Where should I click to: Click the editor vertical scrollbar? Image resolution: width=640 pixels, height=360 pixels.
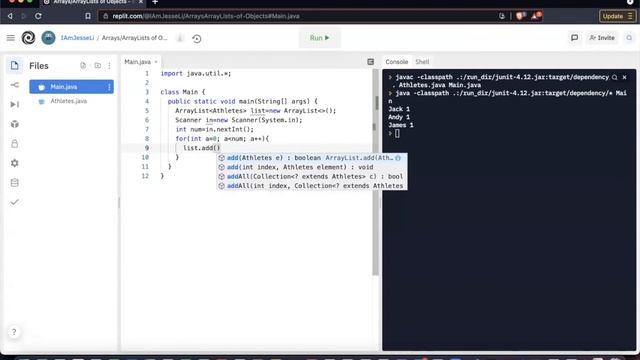(376, 171)
